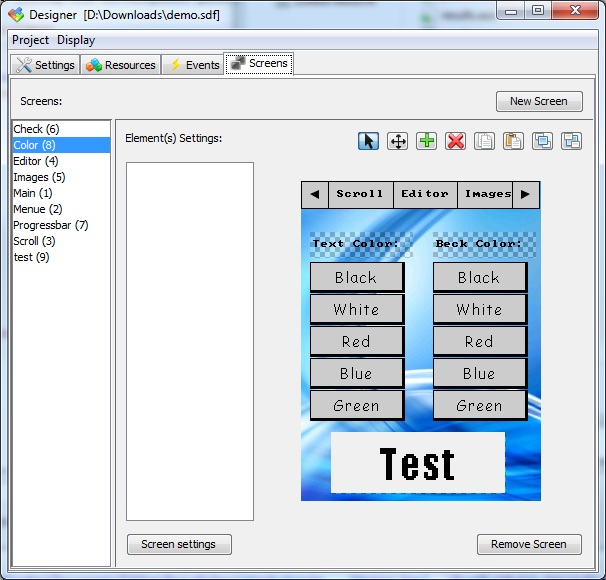Screen dimensions: 606x580
Task: Add a new element with green plus
Action: click(x=426, y=141)
